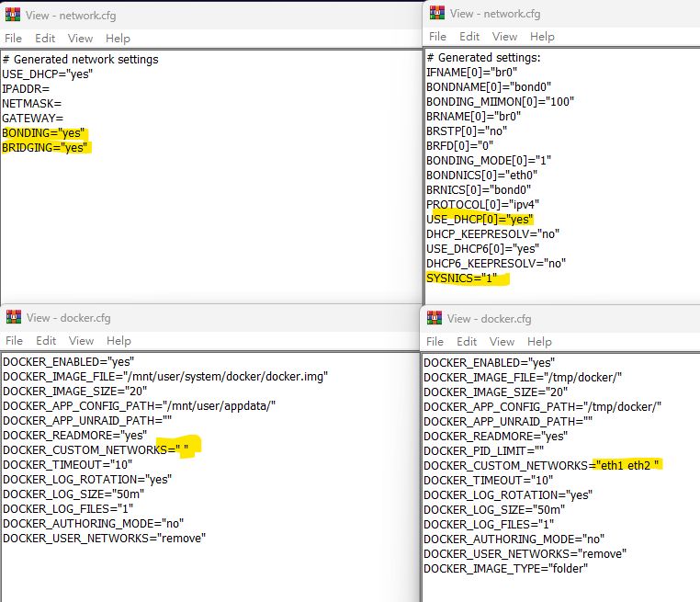
Task: Click the PROTOCOL[0]="ipv4" line
Action: pos(482,205)
